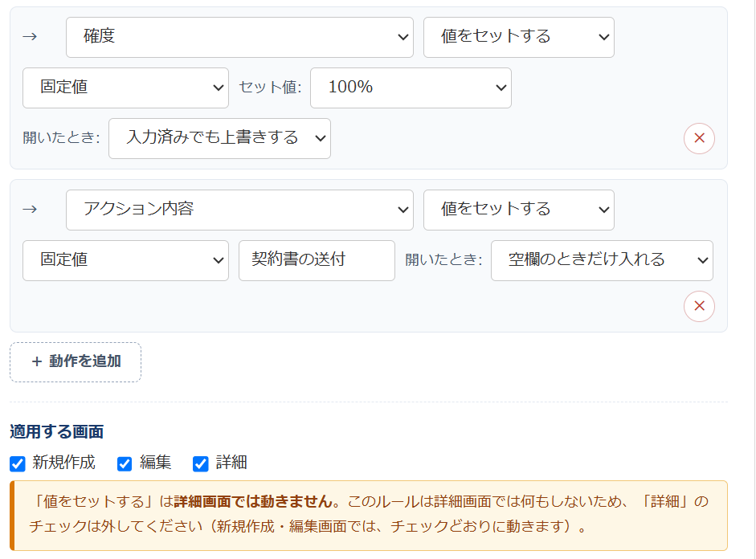Open 空欄のときだけ入れる dropdown
The width and height of the screenshot is (756, 559).
[x=602, y=260]
